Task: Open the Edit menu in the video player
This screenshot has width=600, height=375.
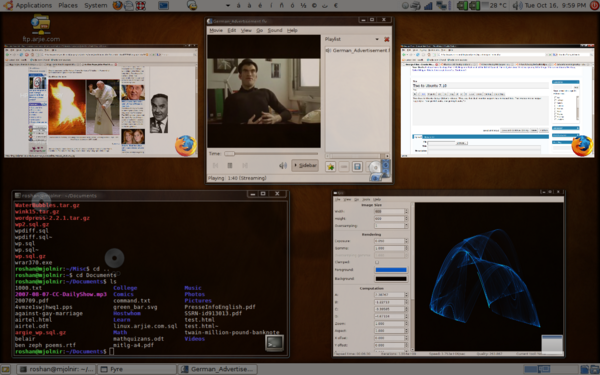Action: (232, 30)
